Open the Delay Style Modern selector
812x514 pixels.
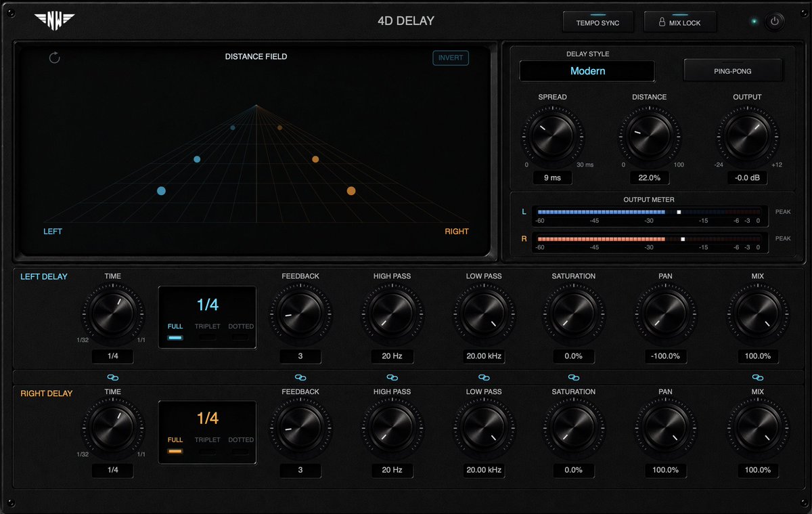(587, 71)
